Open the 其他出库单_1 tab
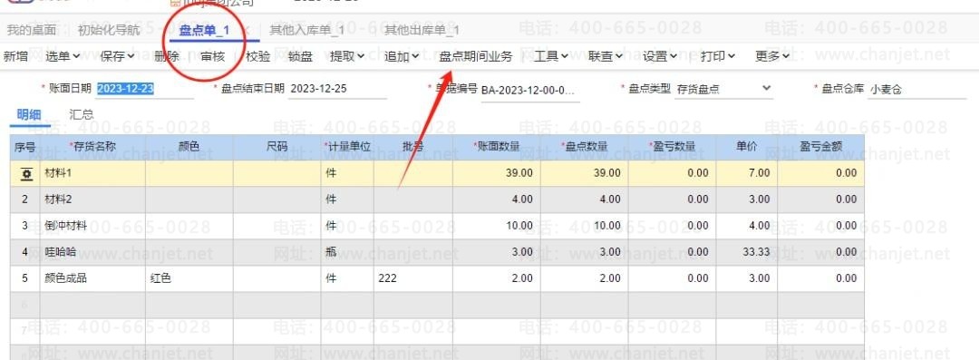The image size is (980, 360). click(422, 30)
